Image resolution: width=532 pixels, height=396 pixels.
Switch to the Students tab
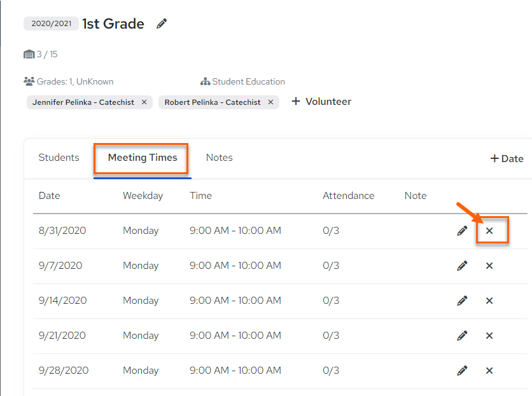pyautogui.click(x=59, y=157)
